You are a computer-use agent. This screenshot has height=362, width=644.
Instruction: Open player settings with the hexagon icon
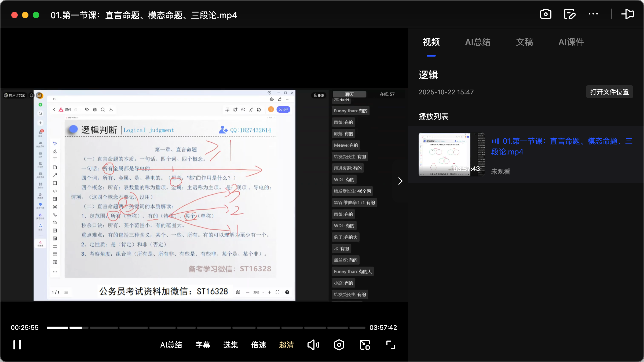[339, 345]
